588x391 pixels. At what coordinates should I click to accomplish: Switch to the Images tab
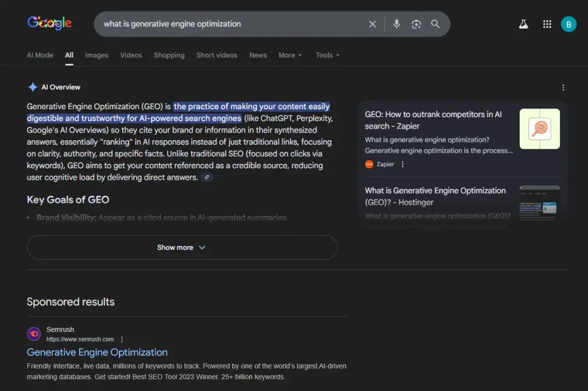[x=96, y=55]
